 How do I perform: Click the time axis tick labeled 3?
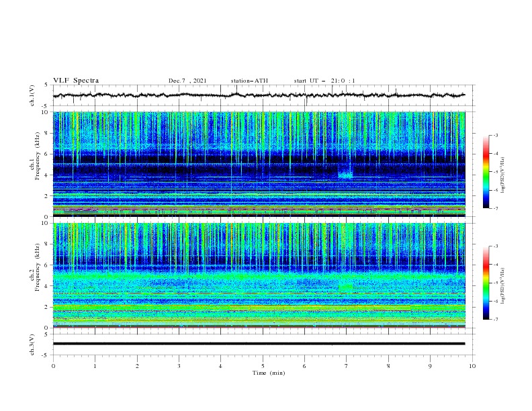179,366
